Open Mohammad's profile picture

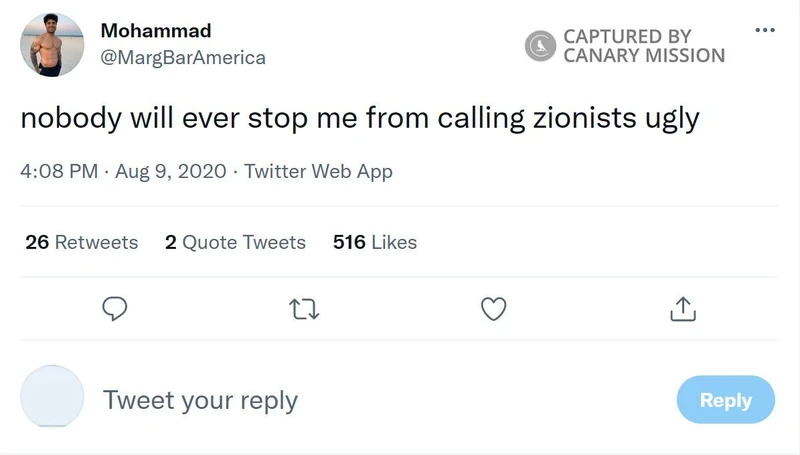(x=52, y=45)
